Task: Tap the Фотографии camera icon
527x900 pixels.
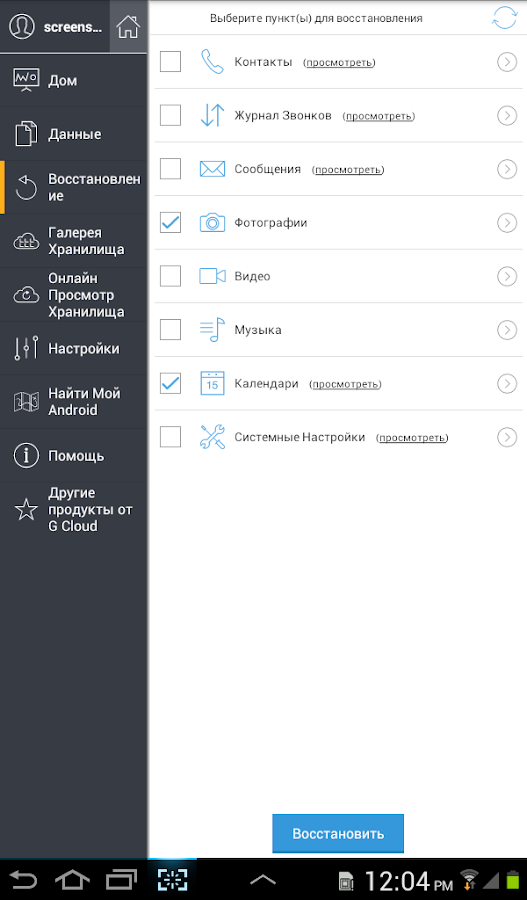Action: coord(212,223)
